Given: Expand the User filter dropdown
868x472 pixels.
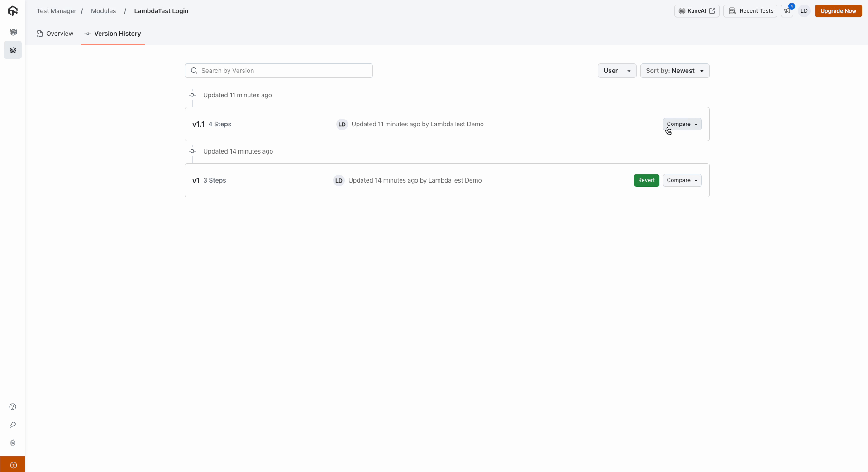Looking at the screenshot, I should click(x=617, y=71).
